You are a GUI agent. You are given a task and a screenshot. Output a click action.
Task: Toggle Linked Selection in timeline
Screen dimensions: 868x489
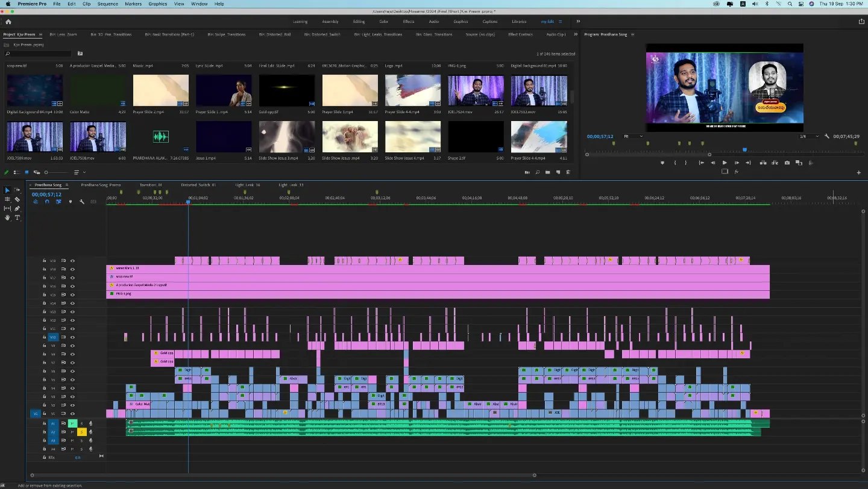pyautogui.click(x=58, y=201)
